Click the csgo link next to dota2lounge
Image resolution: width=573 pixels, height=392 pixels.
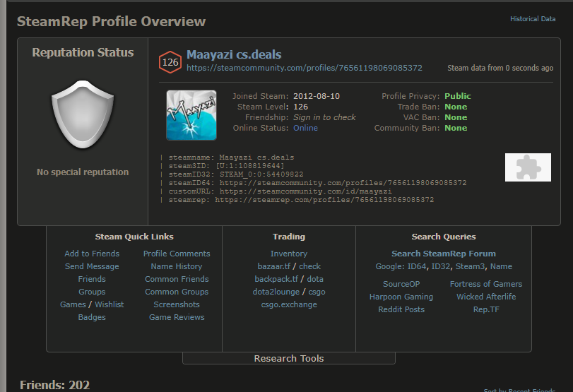point(317,292)
